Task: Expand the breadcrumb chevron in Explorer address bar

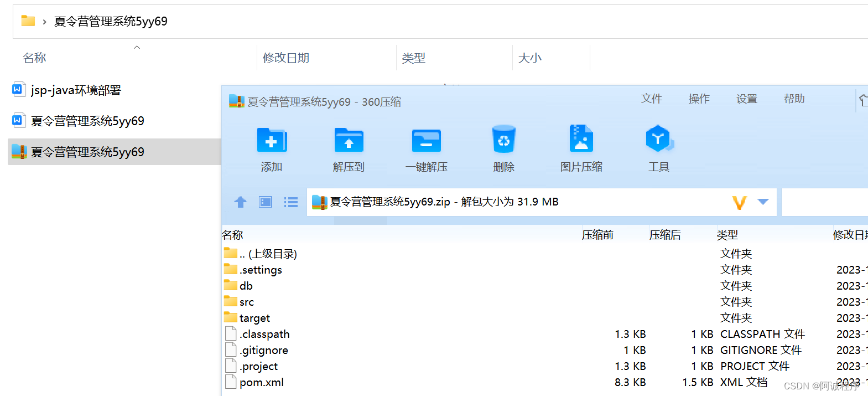Action: coord(44,22)
